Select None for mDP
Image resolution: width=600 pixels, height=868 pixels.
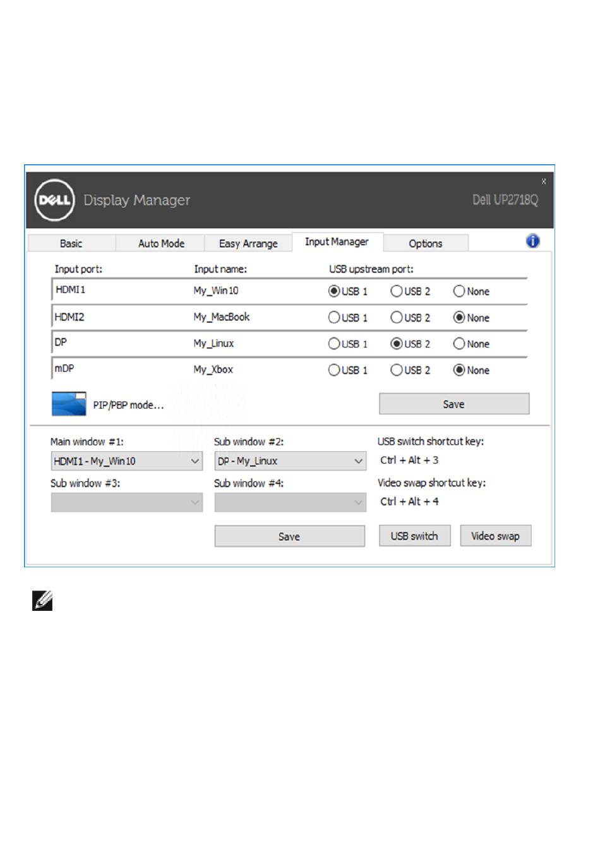tap(459, 370)
